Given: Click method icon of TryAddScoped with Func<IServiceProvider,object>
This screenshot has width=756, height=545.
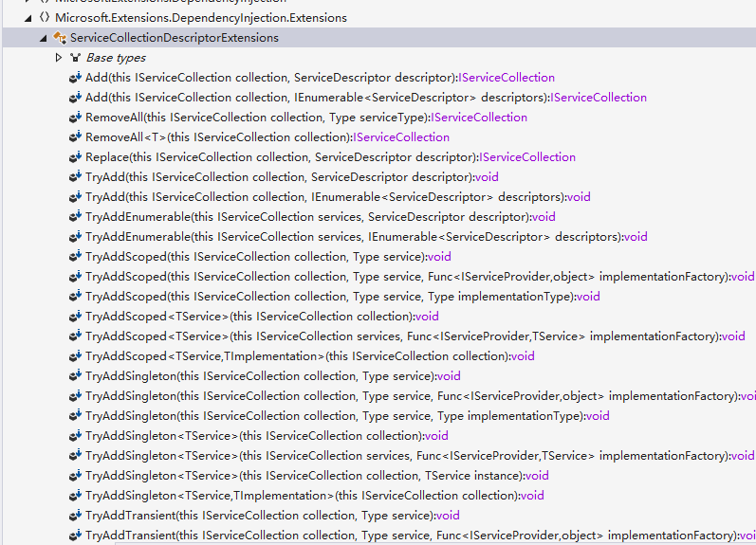Looking at the screenshot, I should pyautogui.click(x=75, y=277).
